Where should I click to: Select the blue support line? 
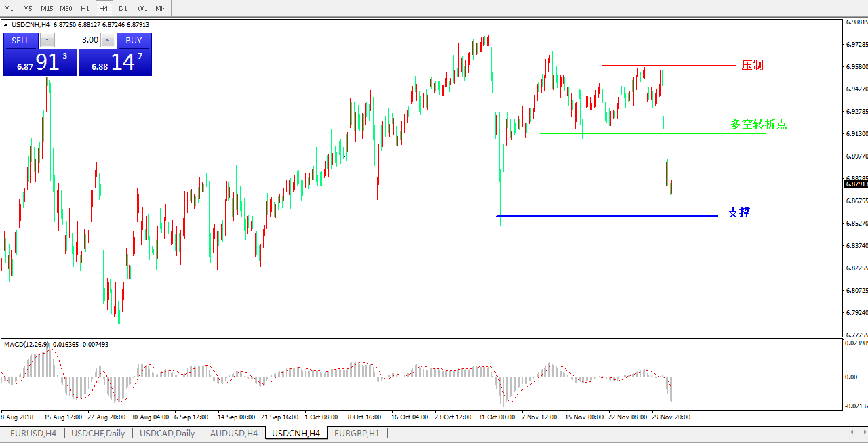coord(610,216)
